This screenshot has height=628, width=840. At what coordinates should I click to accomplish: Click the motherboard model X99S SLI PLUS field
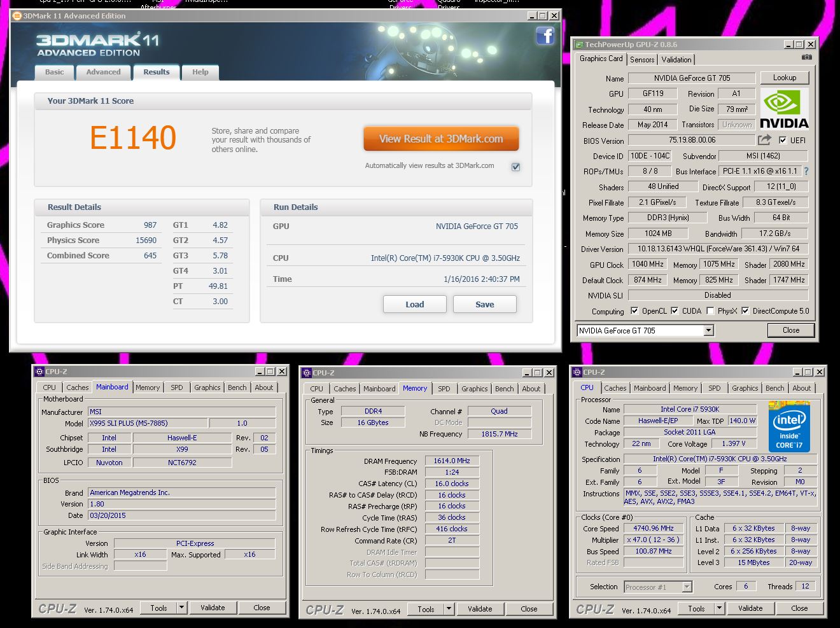(148, 423)
